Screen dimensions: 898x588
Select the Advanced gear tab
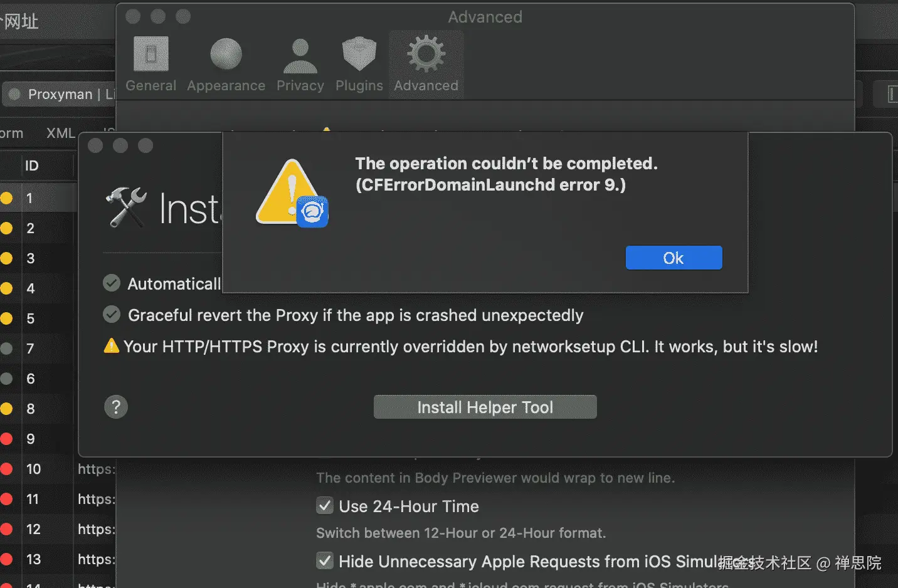click(x=426, y=63)
